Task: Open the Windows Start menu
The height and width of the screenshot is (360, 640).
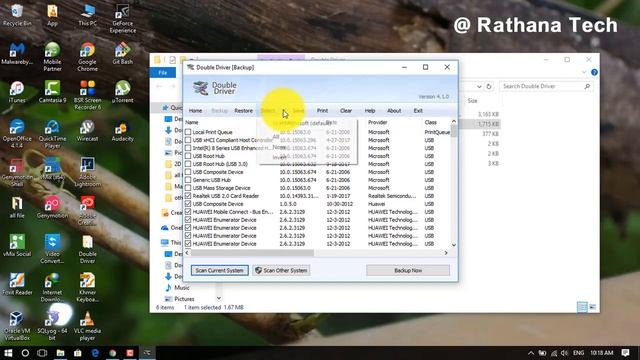Action: pyautogui.click(x=8, y=353)
